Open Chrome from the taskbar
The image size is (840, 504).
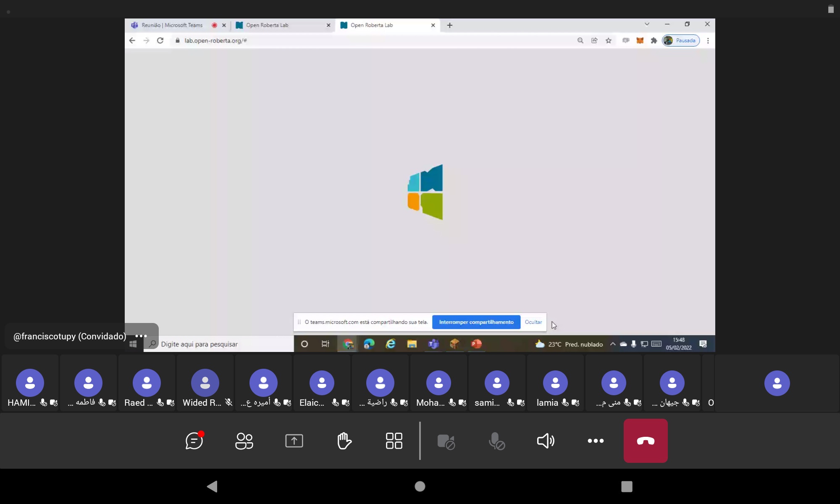point(348,344)
